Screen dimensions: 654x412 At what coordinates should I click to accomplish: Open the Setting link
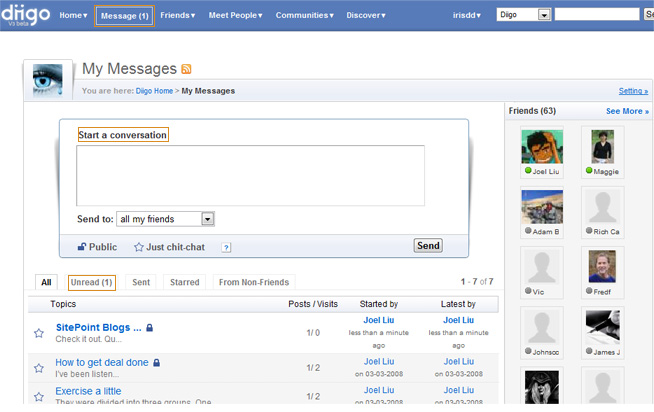(633, 91)
